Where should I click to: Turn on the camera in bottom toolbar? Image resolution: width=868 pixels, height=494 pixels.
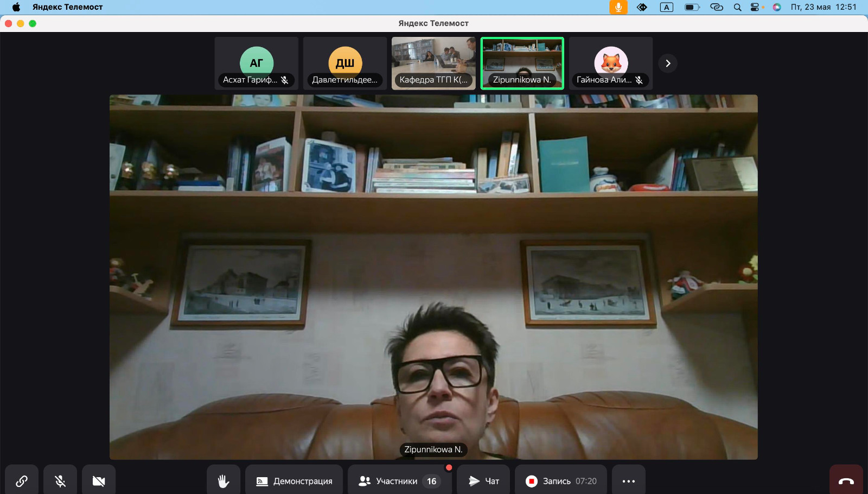tap(99, 481)
